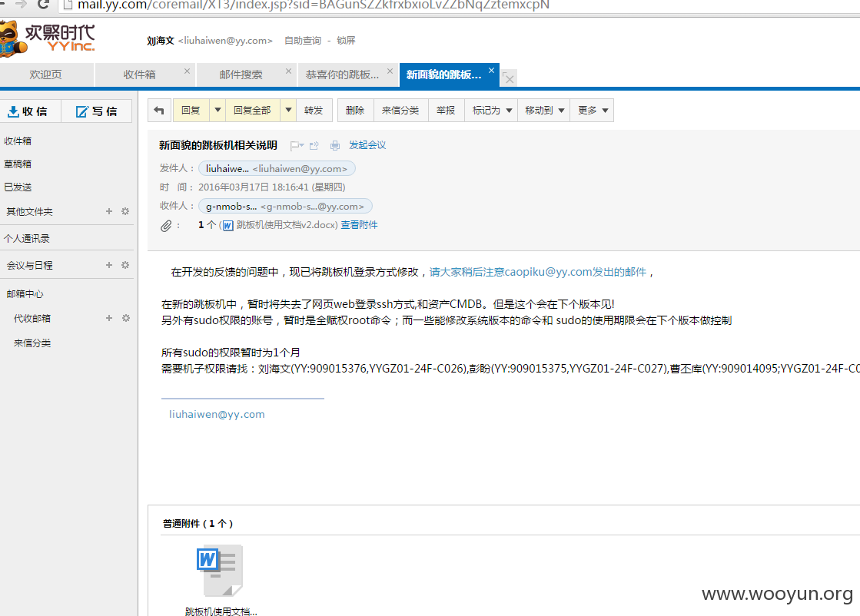
Task: Click the plus icon next to 会议与日程
Action: tap(108, 265)
